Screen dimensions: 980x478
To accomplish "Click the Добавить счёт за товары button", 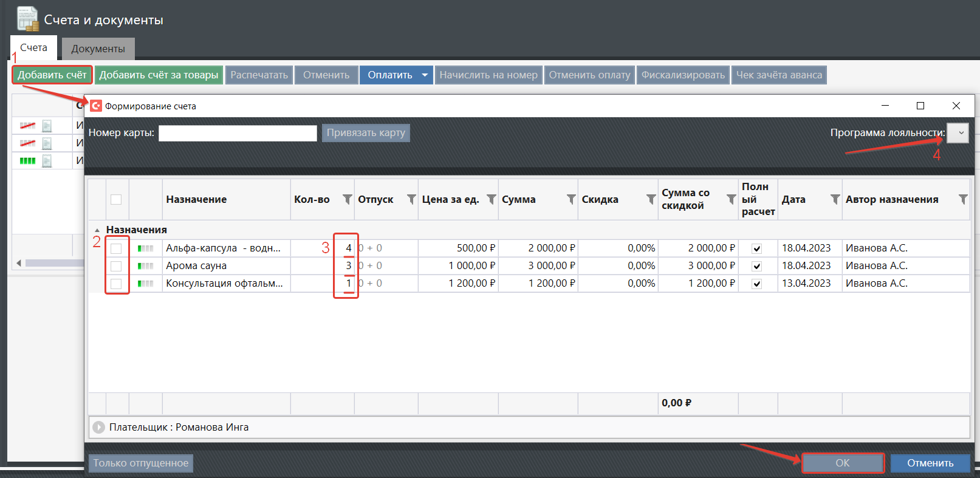I will (x=159, y=75).
